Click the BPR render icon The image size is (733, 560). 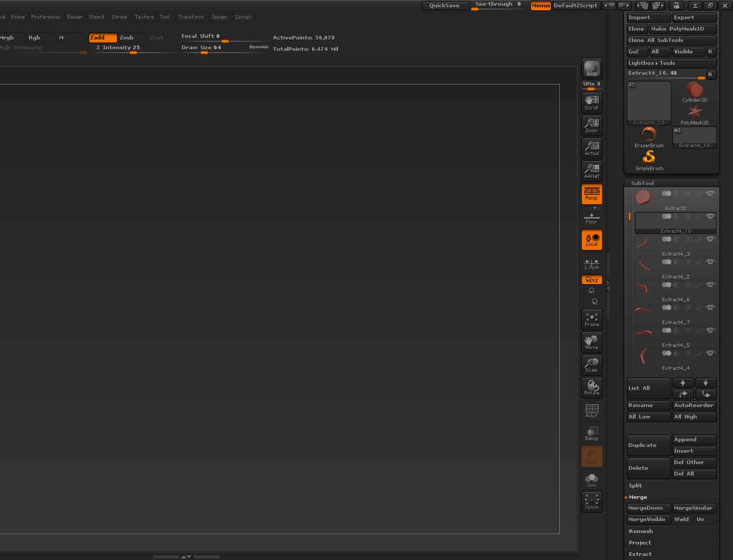(x=591, y=68)
